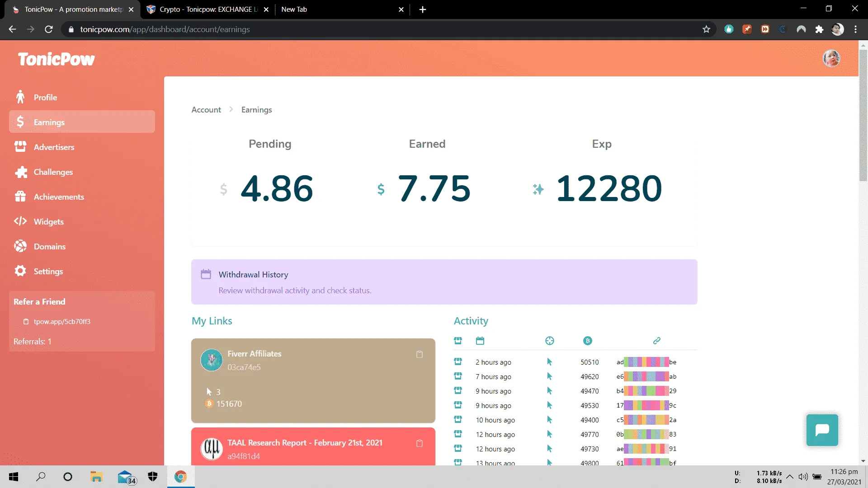Click the Activity advertiser column header icon
The height and width of the screenshot is (488, 868).
point(458,341)
